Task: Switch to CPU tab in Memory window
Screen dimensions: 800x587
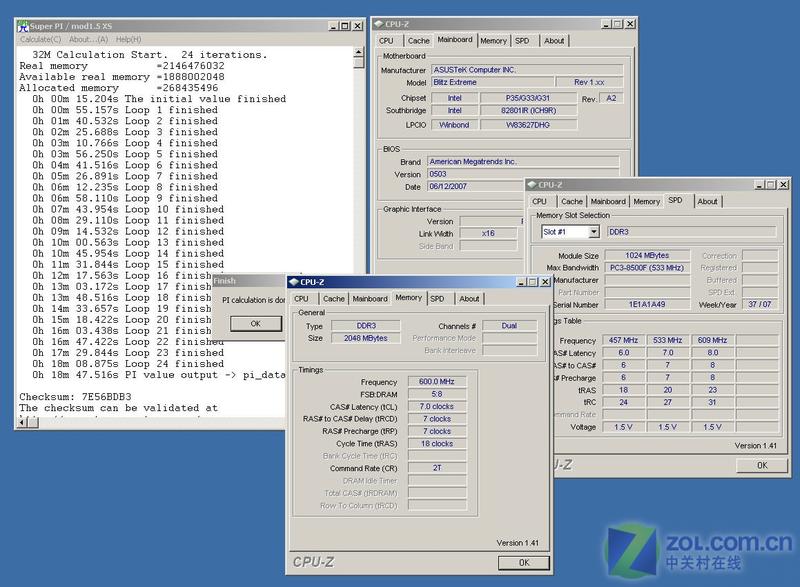Action: point(302,299)
